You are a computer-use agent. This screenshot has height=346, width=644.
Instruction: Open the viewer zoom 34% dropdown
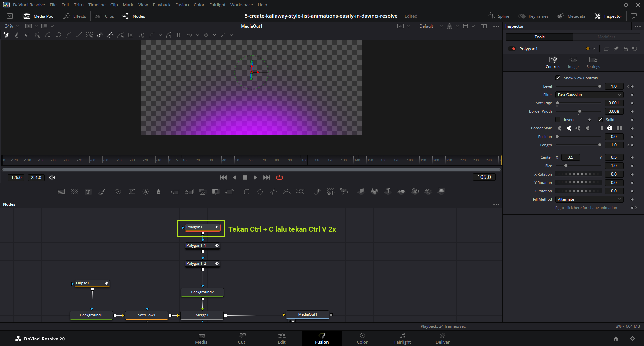click(12, 26)
